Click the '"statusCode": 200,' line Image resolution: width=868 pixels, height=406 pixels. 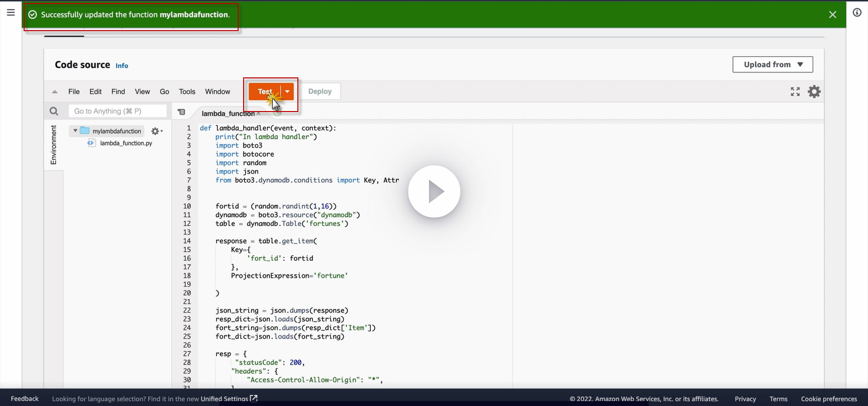pyautogui.click(x=270, y=363)
